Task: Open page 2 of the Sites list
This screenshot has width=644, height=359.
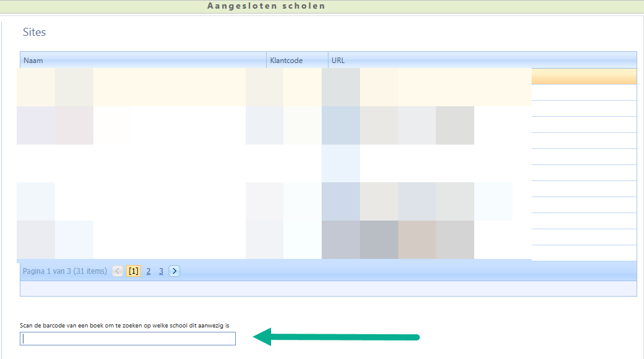Action: coord(148,271)
